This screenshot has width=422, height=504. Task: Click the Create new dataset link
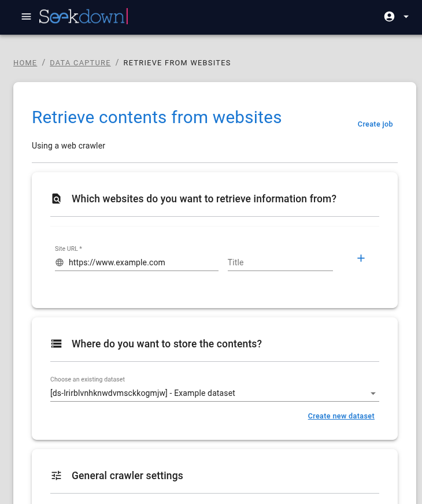coord(341,416)
